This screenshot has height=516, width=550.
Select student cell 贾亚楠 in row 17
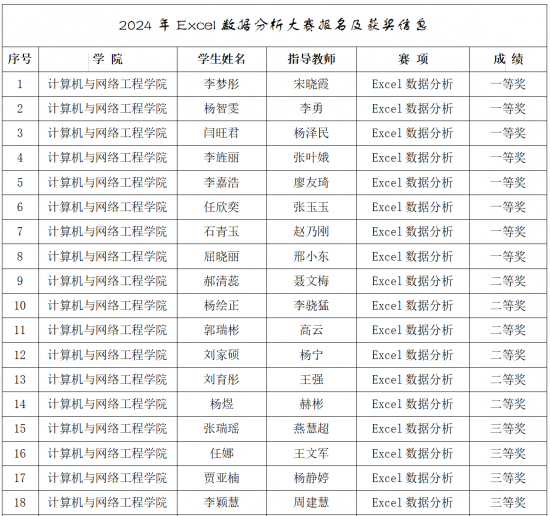click(x=222, y=478)
